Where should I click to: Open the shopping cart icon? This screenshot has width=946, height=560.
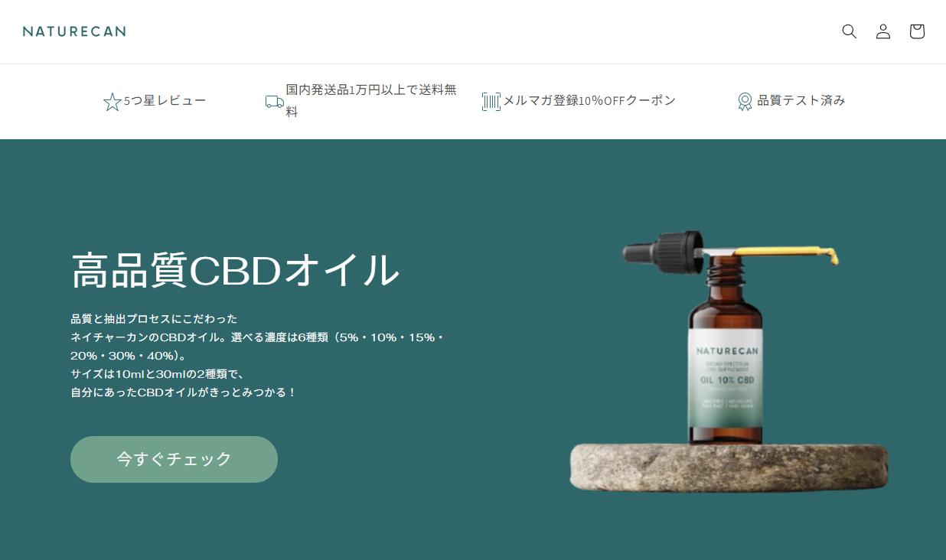point(917,31)
